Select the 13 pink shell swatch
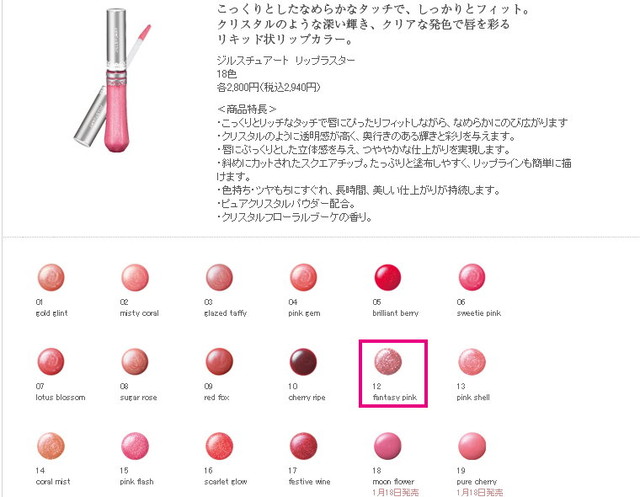Screen dimensions: 640x497 (472, 362)
